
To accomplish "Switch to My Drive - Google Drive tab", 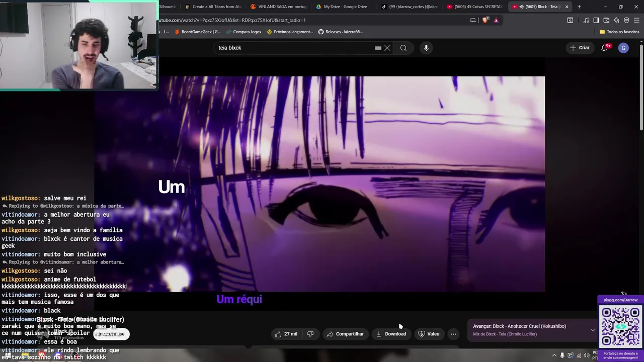I will 344,7.
